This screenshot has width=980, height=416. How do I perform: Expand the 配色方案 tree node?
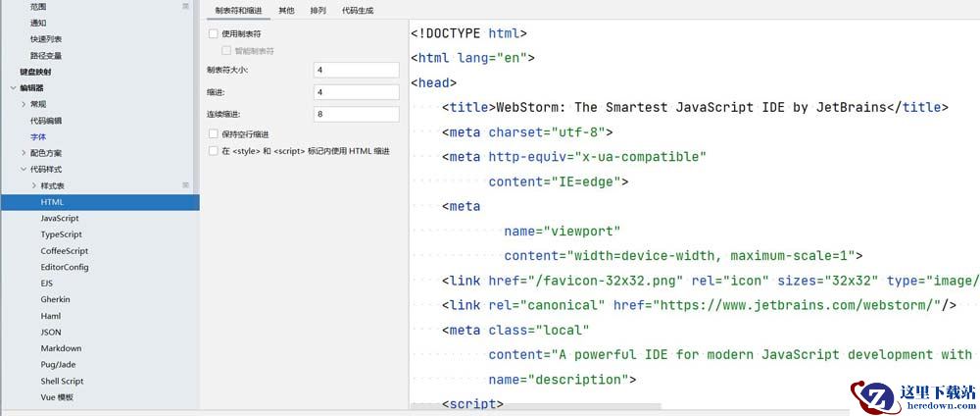coord(24,153)
